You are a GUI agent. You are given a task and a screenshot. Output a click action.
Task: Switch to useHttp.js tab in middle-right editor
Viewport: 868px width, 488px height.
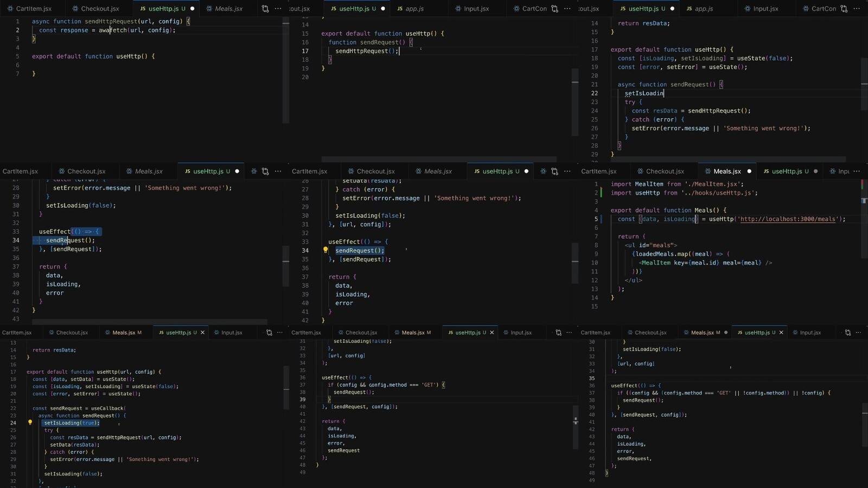coord(786,172)
